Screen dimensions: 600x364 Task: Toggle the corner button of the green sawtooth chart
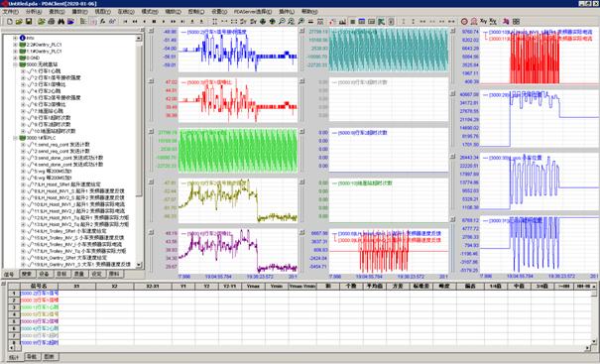[151, 131]
